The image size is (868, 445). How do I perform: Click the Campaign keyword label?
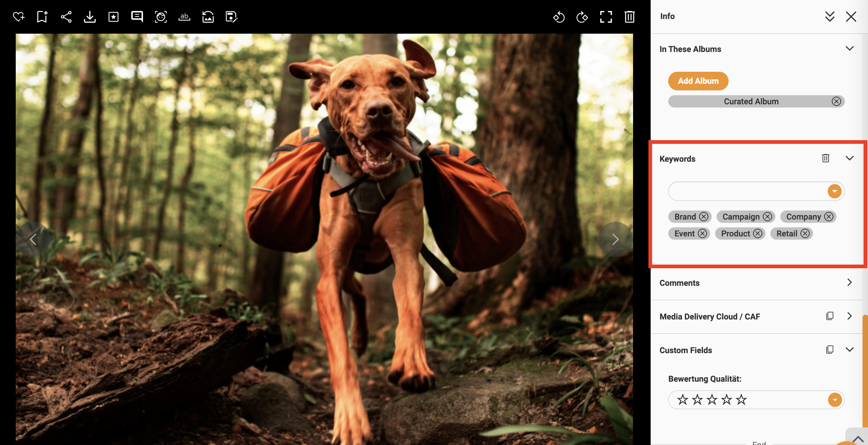pos(741,217)
